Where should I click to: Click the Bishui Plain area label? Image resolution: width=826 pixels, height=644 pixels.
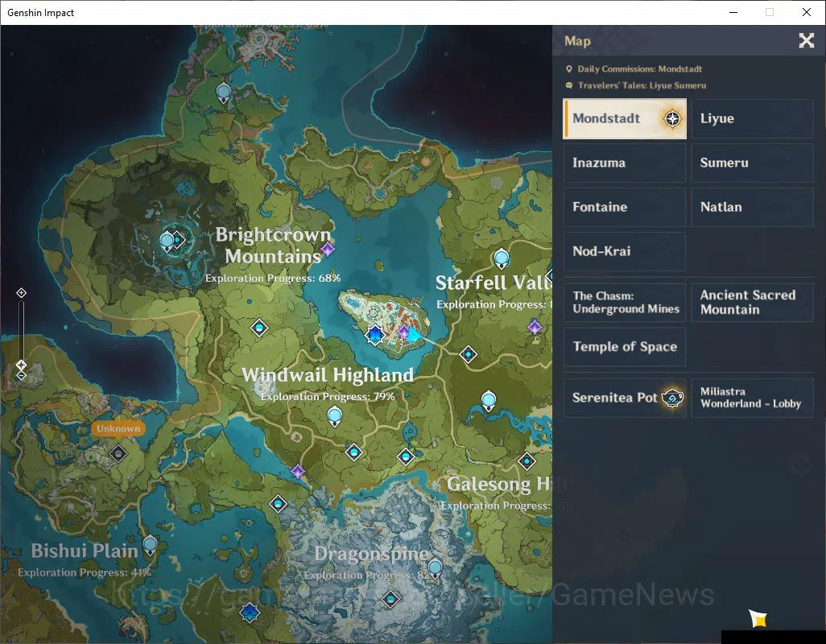tap(85, 551)
